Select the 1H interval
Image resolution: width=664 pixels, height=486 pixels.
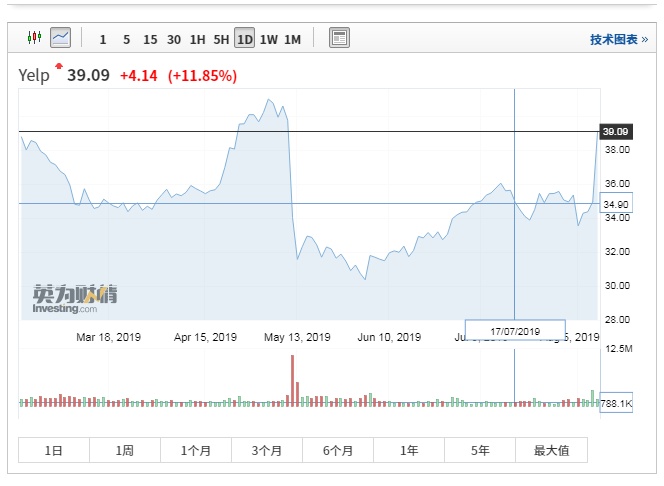(198, 39)
